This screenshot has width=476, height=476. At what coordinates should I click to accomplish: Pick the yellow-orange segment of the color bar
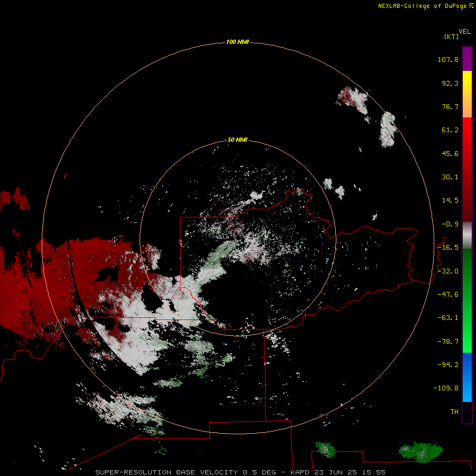click(x=467, y=94)
